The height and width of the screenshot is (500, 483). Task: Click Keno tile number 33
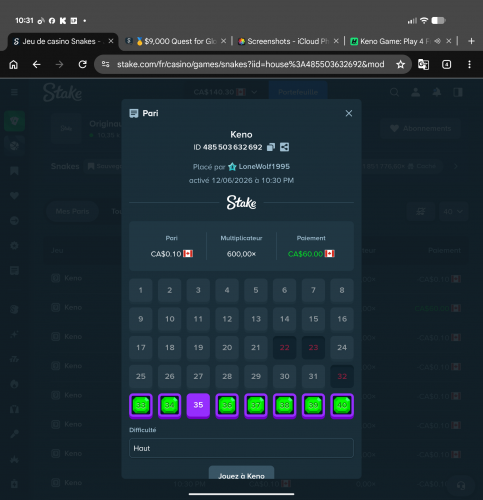pyautogui.click(x=141, y=405)
